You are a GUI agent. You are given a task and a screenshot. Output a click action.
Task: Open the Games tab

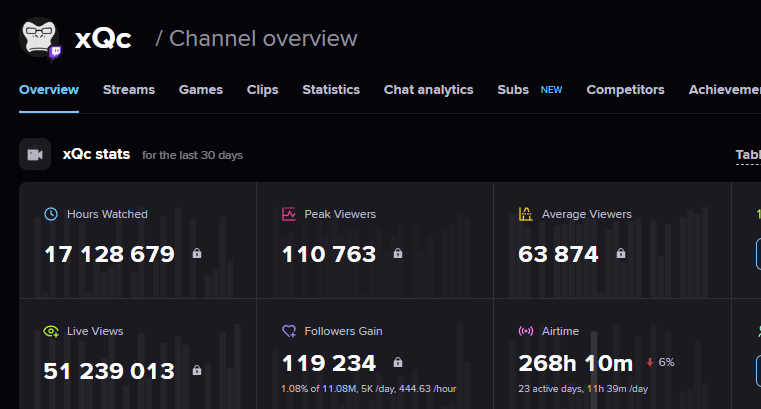(200, 90)
